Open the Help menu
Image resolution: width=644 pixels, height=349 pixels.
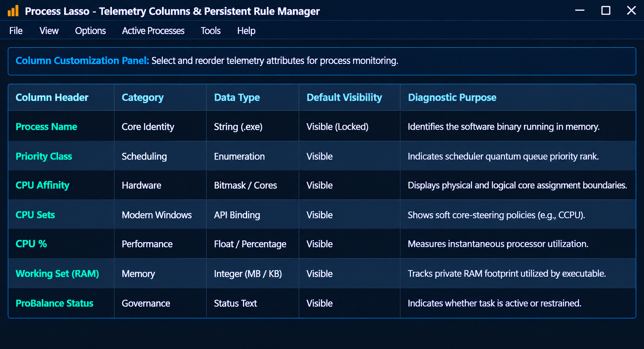tap(246, 31)
